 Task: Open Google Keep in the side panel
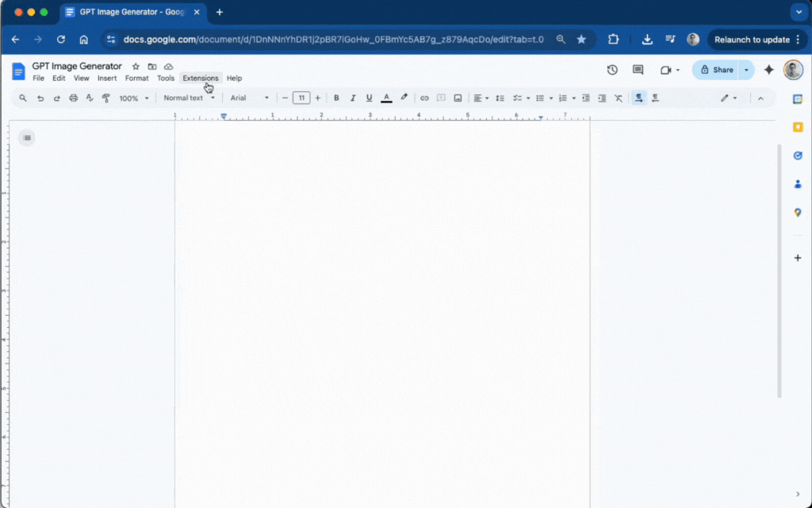[798, 126]
